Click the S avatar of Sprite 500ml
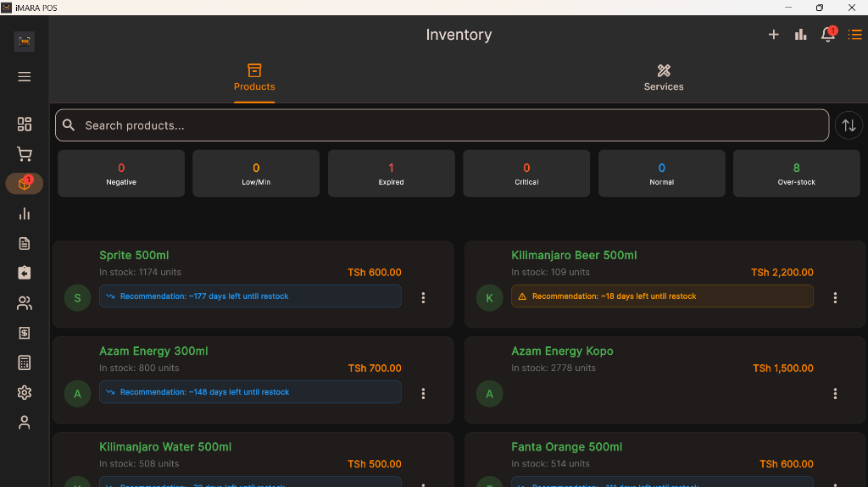The image size is (868, 487). point(77,298)
